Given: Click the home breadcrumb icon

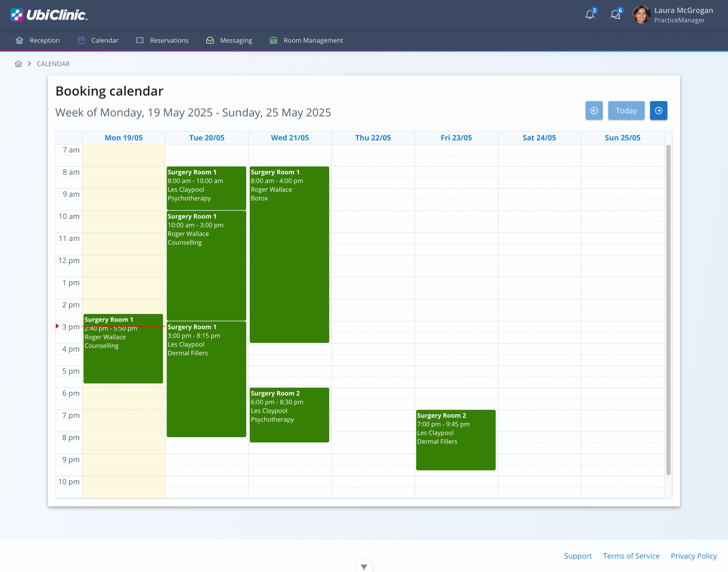Looking at the screenshot, I should pos(18,64).
